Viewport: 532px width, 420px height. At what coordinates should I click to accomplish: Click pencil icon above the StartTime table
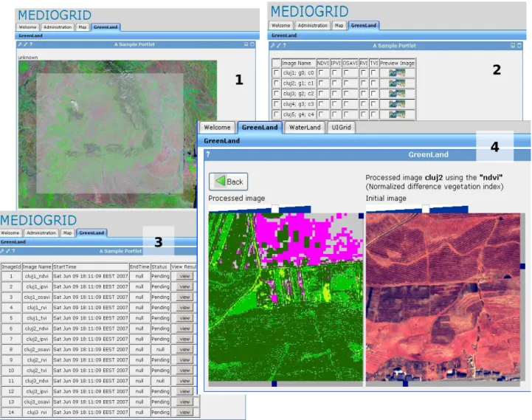tap(7, 251)
